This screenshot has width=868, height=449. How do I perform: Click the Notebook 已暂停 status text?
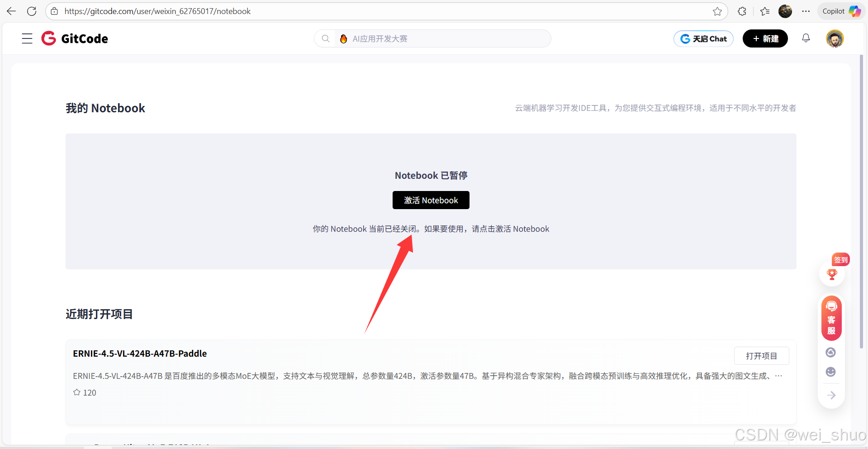click(x=431, y=176)
